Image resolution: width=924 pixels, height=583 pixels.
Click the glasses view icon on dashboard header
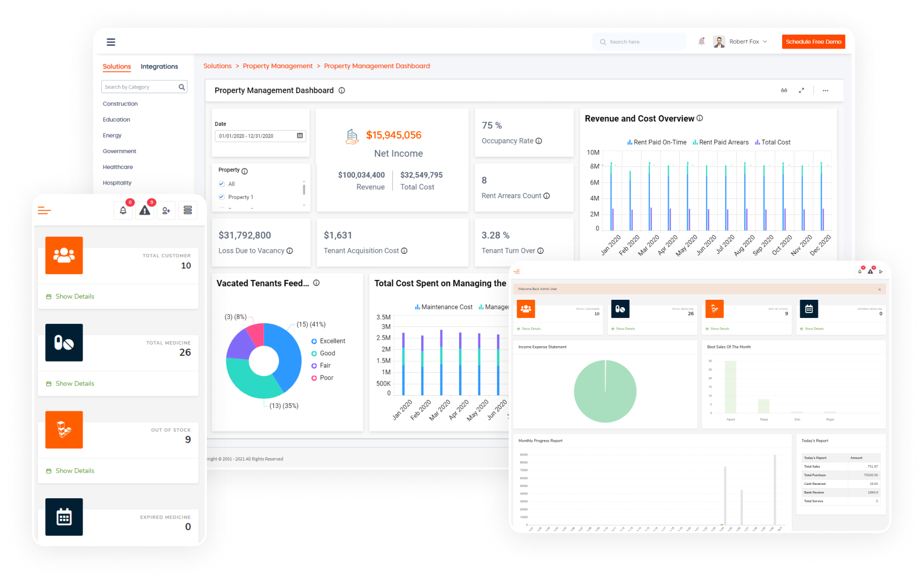tap(784, 91)
